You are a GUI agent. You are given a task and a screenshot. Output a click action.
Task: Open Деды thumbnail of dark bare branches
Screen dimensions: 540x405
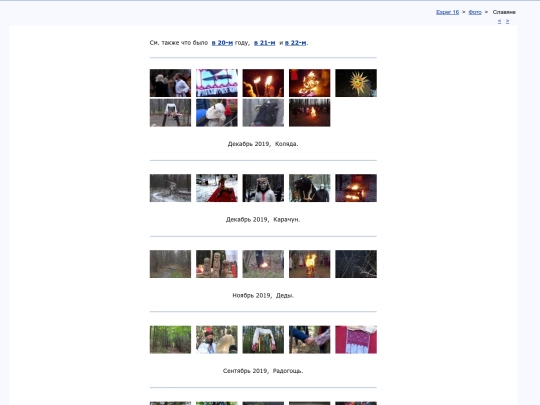pos(356,264)
